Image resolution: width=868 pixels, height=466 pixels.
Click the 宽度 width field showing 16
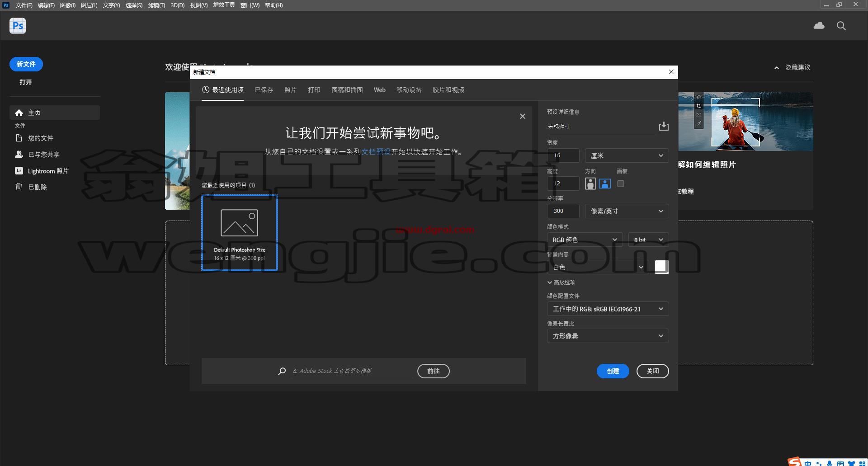pyautogui.click(x=563, y=155)
